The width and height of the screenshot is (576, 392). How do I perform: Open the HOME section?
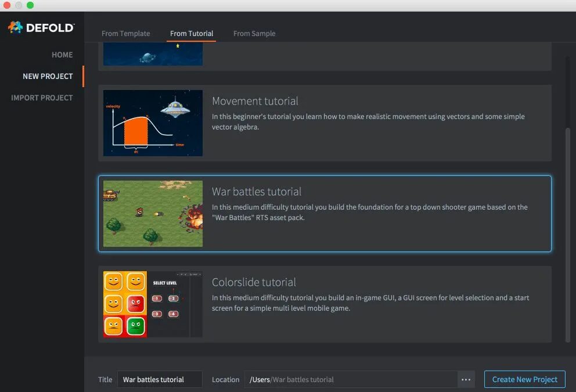click(x=62, y=55)
